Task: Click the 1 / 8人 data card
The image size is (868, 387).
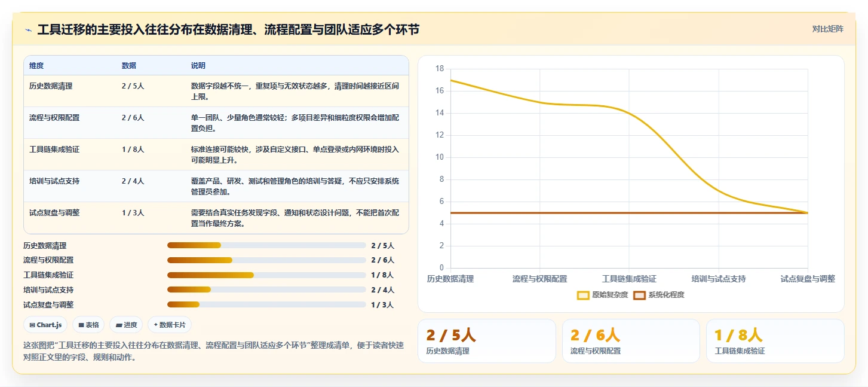Action: point(775,341)
